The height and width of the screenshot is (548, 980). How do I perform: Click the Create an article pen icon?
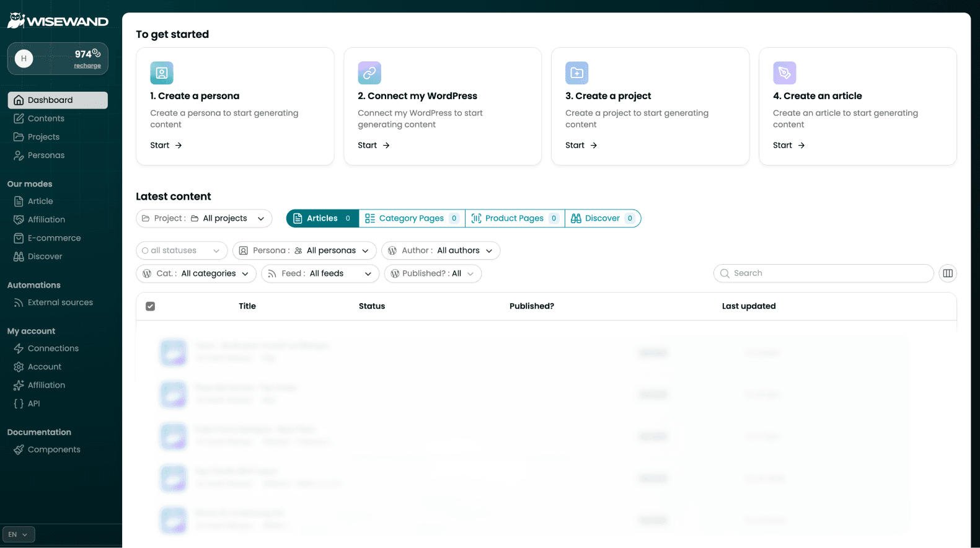pos(784,73)
